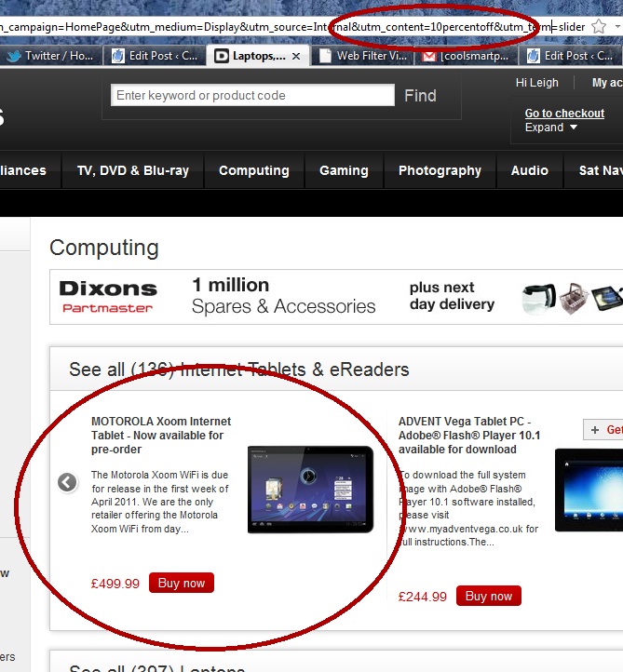Select the active Laptops tab
The image size is (623, 672).
pyautogui.click(x=257, y=56)
